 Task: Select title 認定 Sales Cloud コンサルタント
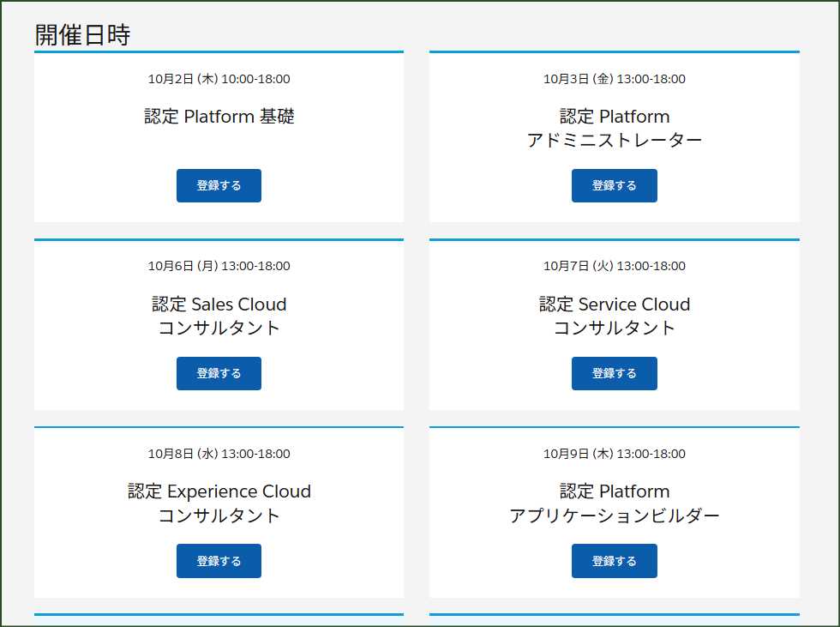point(219,316)
